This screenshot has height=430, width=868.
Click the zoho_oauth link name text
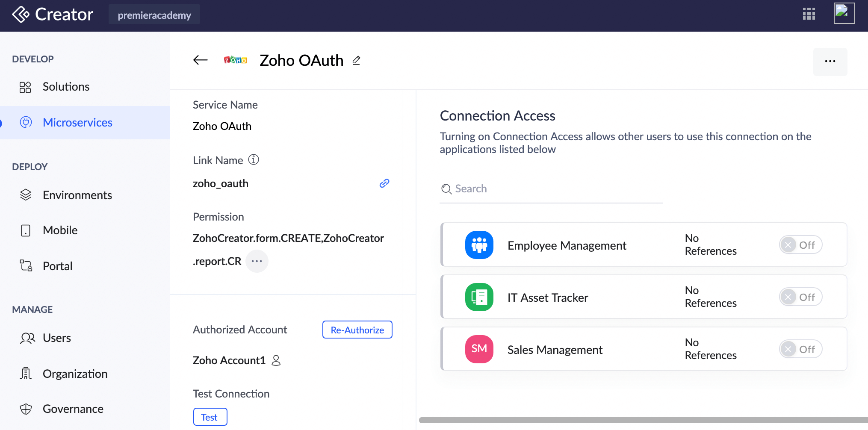221,184
